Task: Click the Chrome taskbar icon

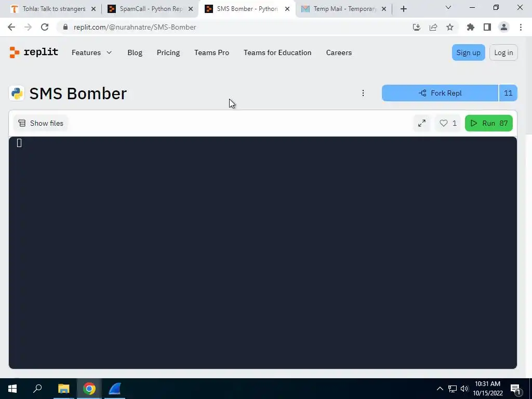Action: point(89,389)
